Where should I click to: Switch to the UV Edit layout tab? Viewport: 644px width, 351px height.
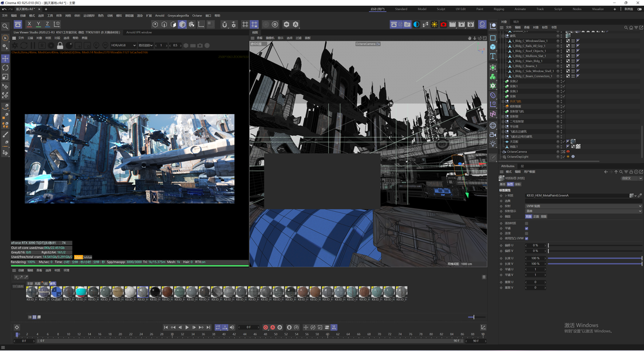coord(460,9)
